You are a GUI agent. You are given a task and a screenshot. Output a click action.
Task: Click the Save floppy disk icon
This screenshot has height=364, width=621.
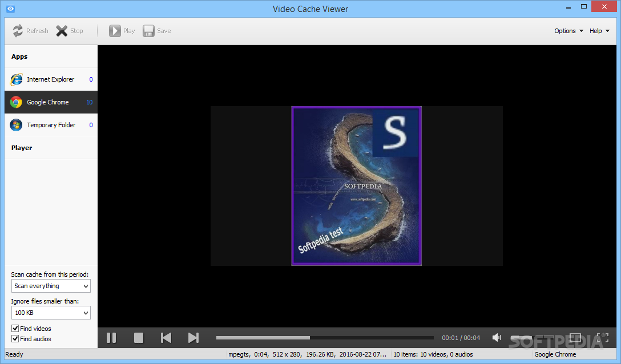point(148,31)
